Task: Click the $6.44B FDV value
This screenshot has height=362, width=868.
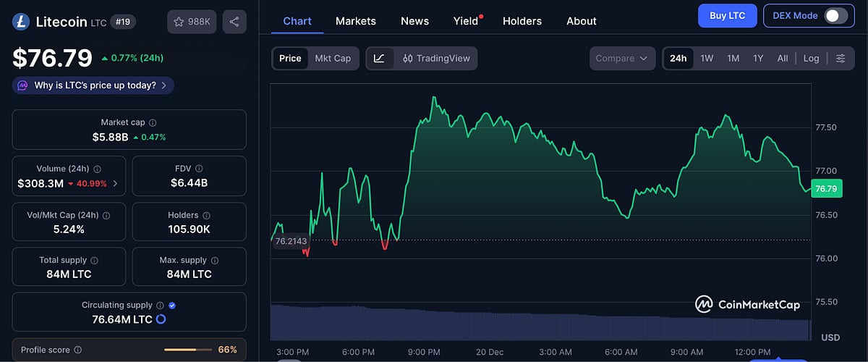Action: (190, 182)
